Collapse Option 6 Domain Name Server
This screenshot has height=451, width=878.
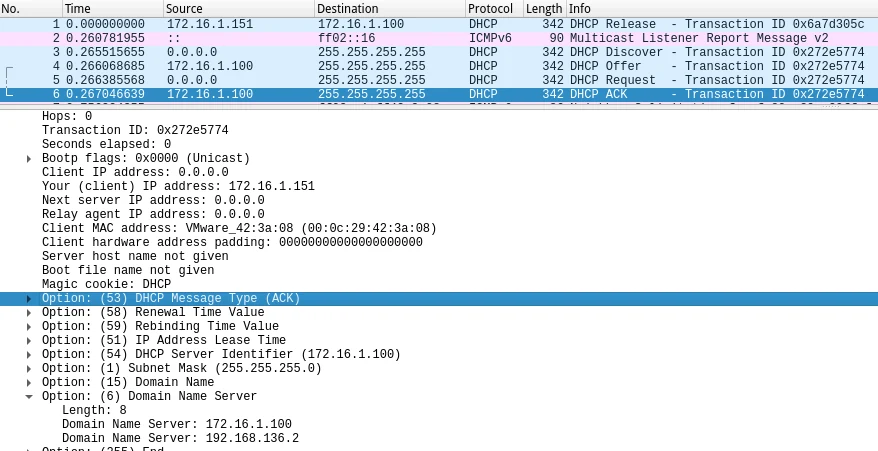[29, 397]
